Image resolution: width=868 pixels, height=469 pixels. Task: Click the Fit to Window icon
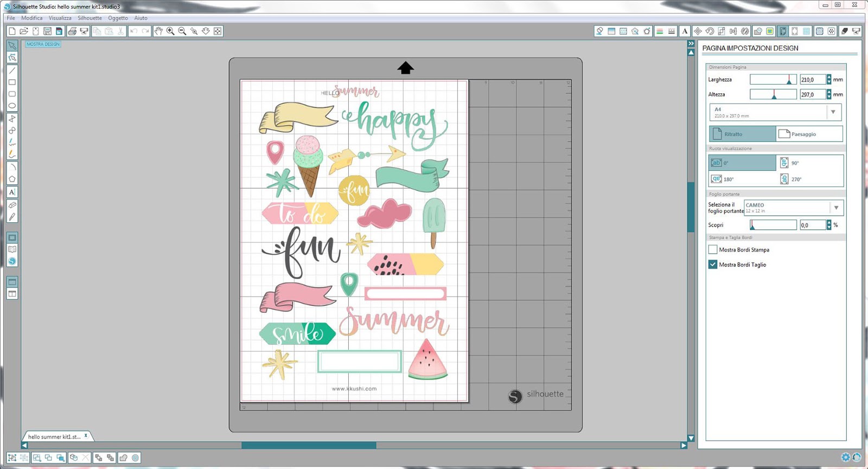pos(218,31)
